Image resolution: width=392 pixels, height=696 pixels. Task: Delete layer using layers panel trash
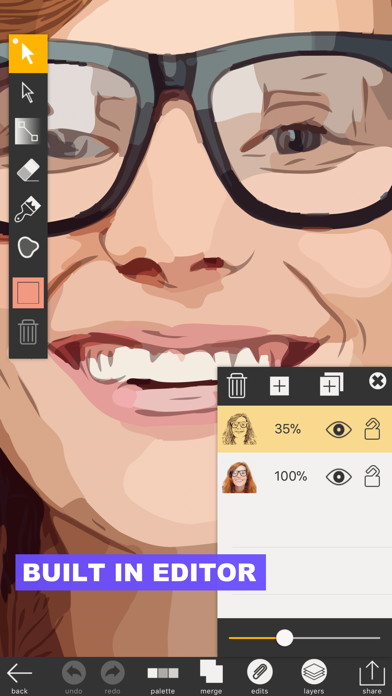click(x=237, y=385)
